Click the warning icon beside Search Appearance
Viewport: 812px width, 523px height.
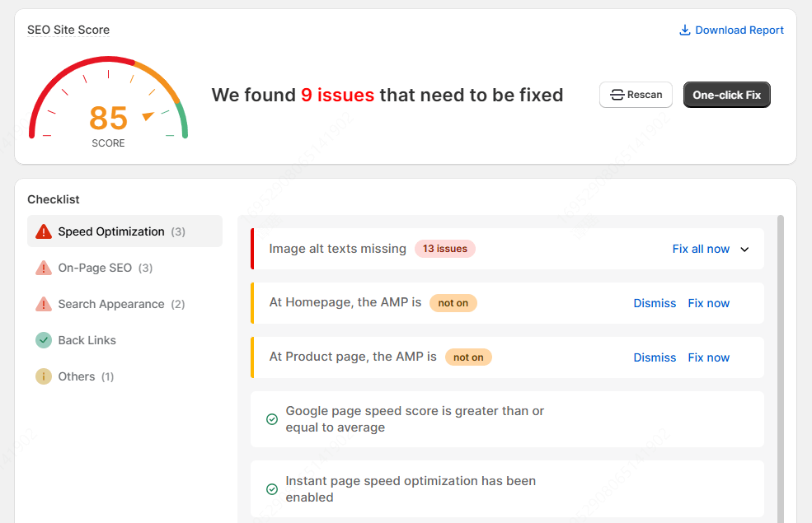click(x=44, y=304)
